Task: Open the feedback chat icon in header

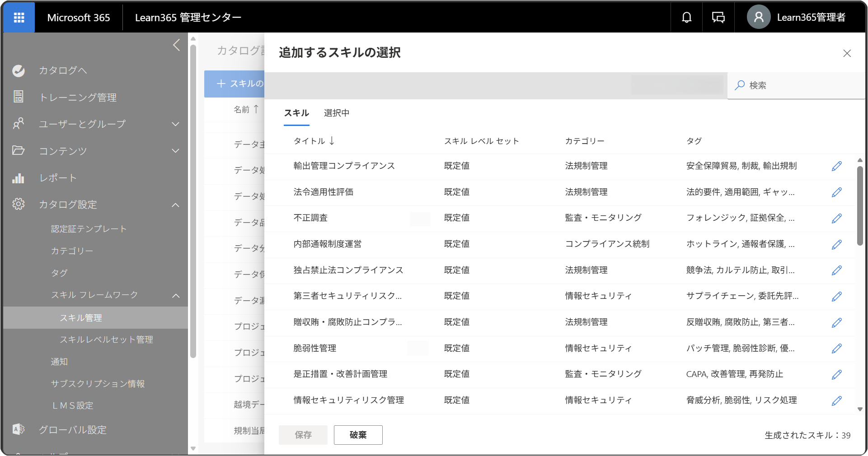Action: pos(718,18)
